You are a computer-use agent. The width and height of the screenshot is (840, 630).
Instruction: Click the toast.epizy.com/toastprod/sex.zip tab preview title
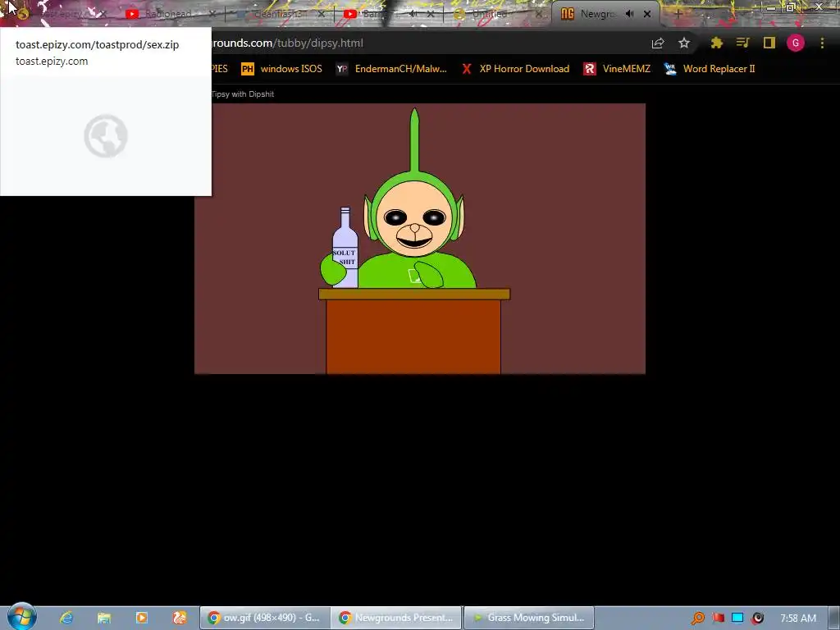(x=97, y=45)
